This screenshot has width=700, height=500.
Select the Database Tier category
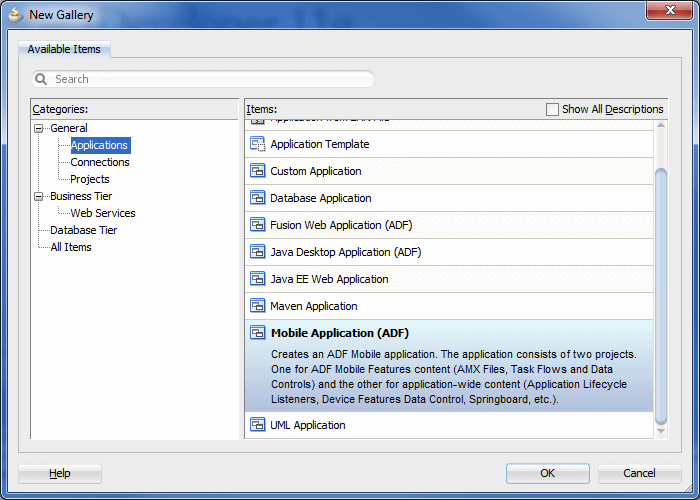(x=83, y=230)
